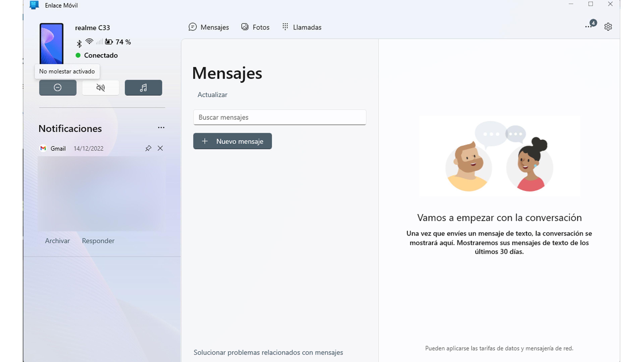
Task: Dismiss the Gmail notification
Action: coord(160,148)
